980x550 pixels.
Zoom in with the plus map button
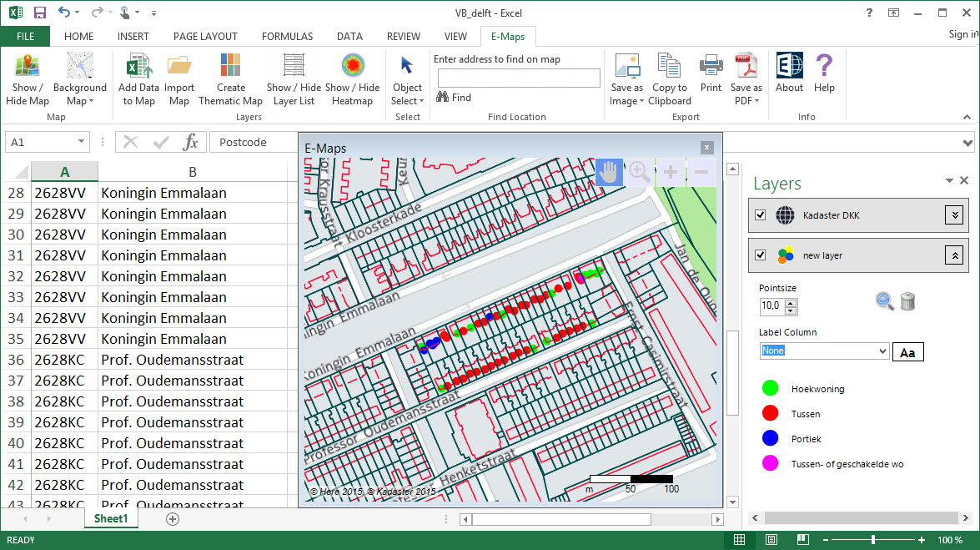(670, 171)
